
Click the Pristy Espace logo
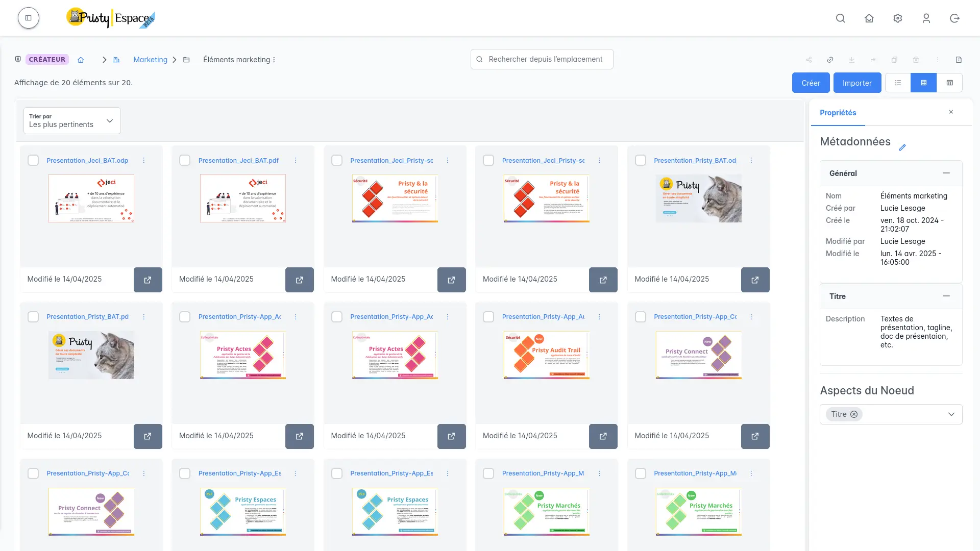(111, 18)
